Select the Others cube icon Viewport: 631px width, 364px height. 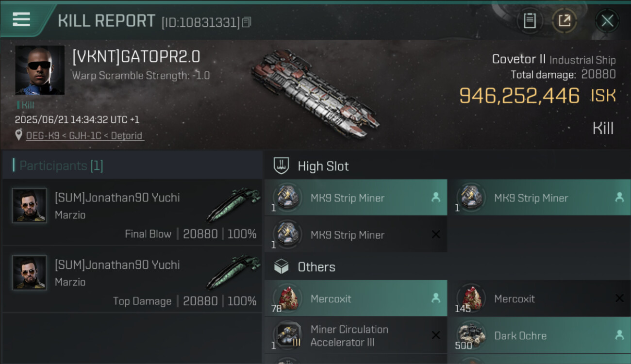click(x=282, y=267)
